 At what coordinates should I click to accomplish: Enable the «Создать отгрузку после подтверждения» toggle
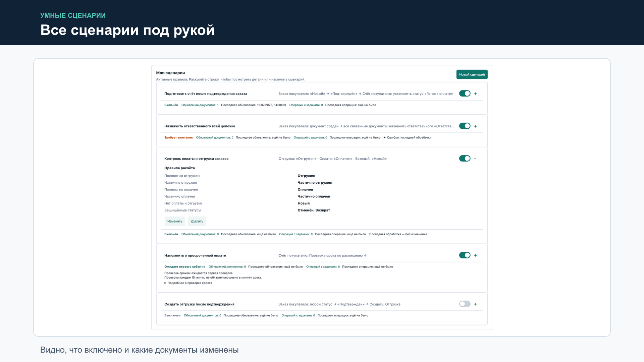(465, 304)
